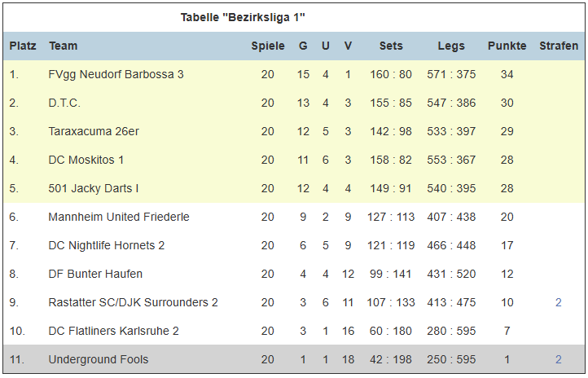This screenshot has height=378, width=588.
Task: Select the D.T.C. team row
Action: (x=294, y=103)
